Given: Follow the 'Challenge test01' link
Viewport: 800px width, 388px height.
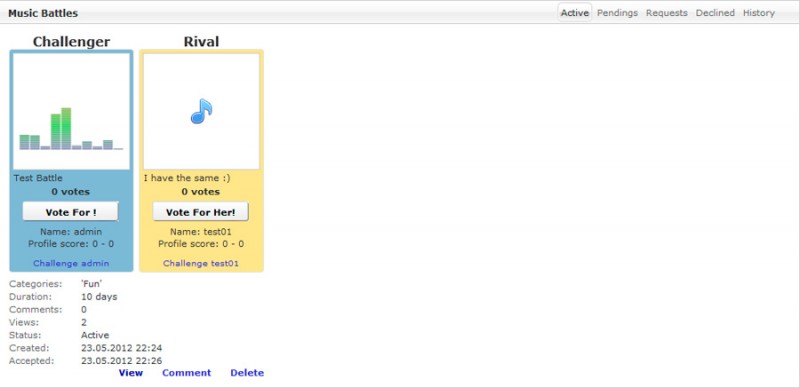Looking at the screenshot, I should click(x=201, y=263).
